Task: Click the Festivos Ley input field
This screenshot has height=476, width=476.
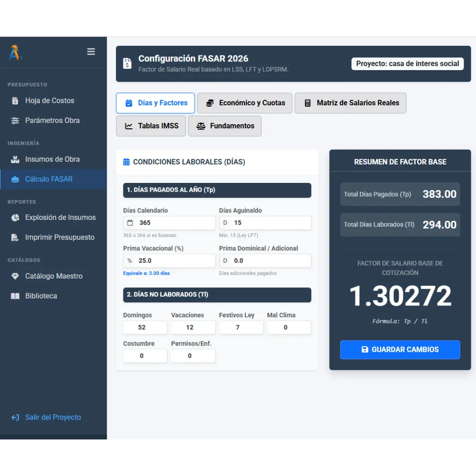Action: (241, 327)
